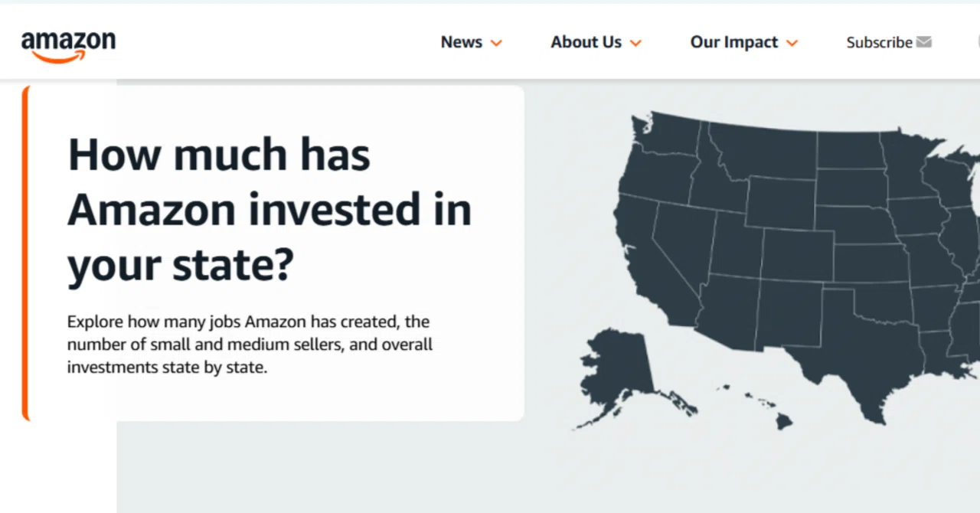Pick Wyoming on the map
This screenshot has width=980, height=513.
click(x=781, y=201)
